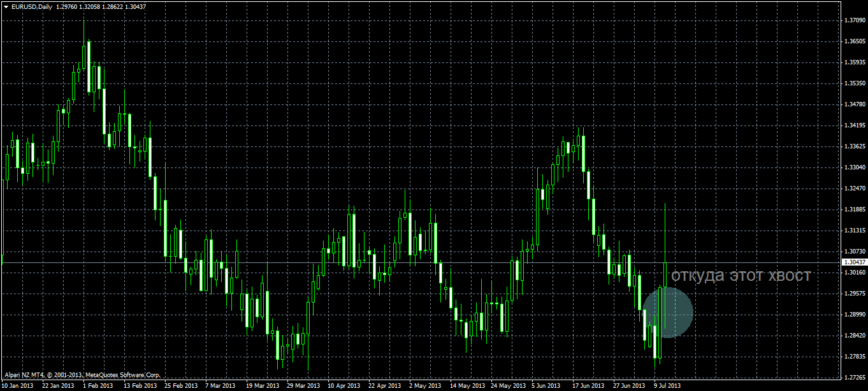Click the 1.28420 price label
This screenshot has height=391, width=868.
pos(854,336)
